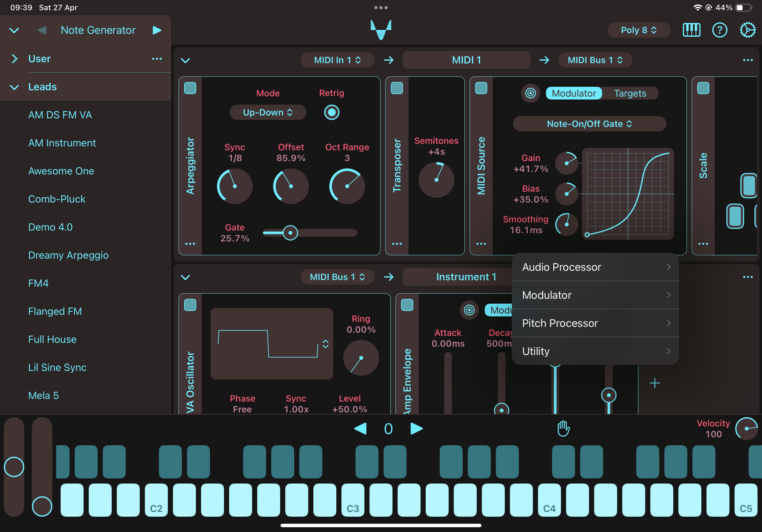Toggle the MIDI Source module enable checkbox

pyautogui.click(x=481, y=88)
